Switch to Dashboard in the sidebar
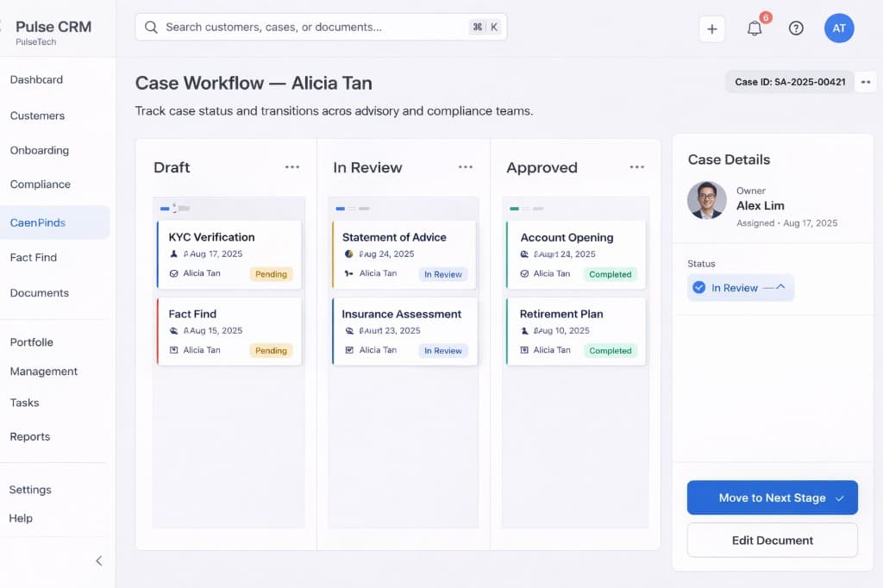 [x=36, y=79]
